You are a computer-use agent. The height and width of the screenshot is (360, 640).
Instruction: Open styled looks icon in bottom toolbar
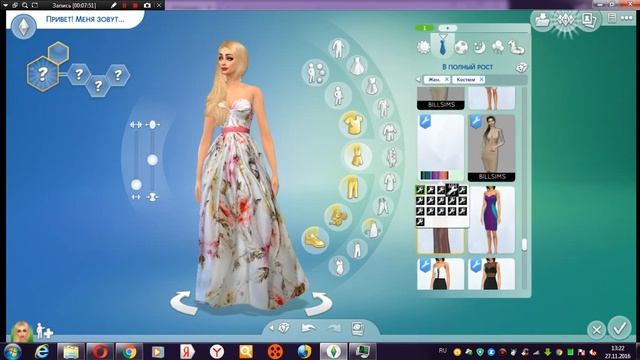358,328
